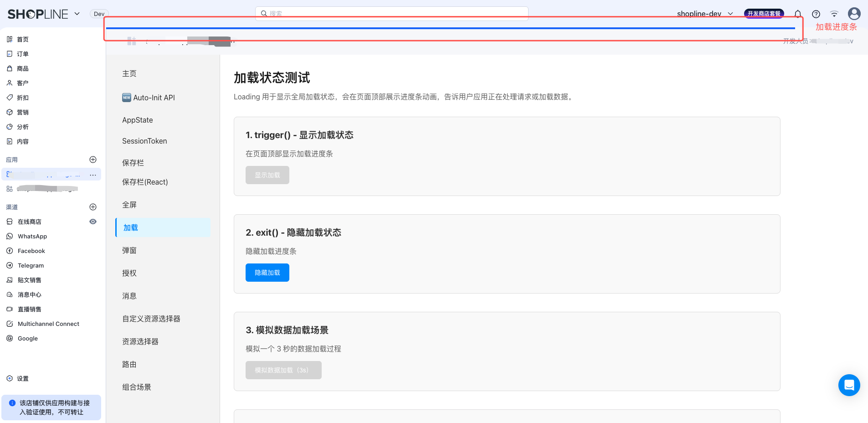The image size is (868, 423).
Task: Open WhatsApp channel in sidebar
Action: coord(32,236)
